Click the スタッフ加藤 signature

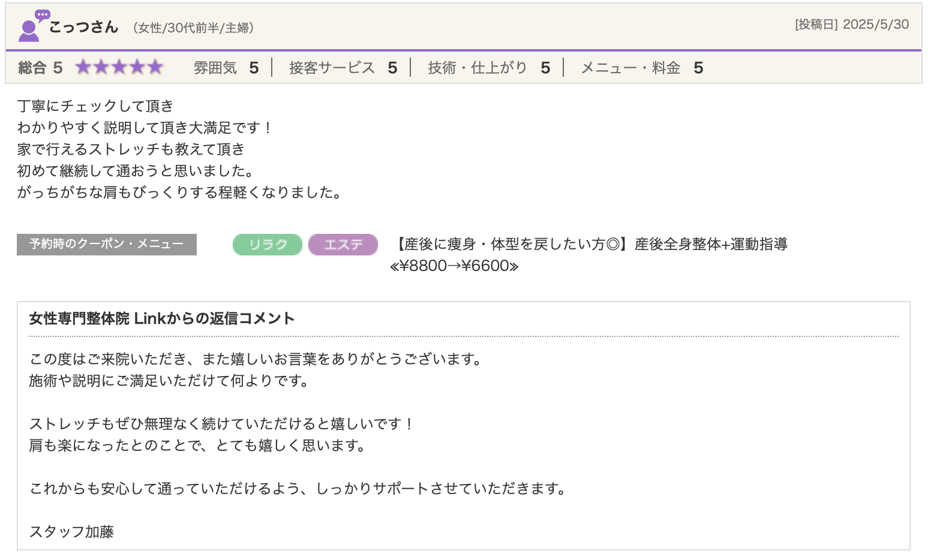(x=71, y=532)
